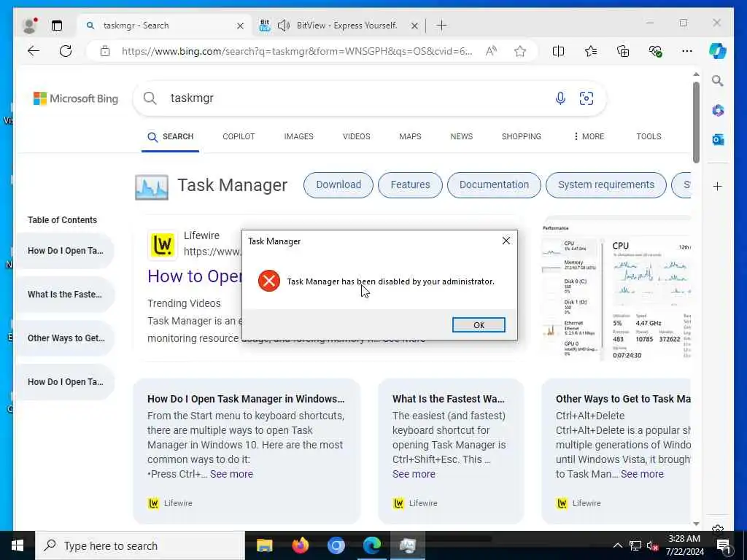Open the tab actions menu icon
The image size is (747, 560).
[x=57, y=26]
